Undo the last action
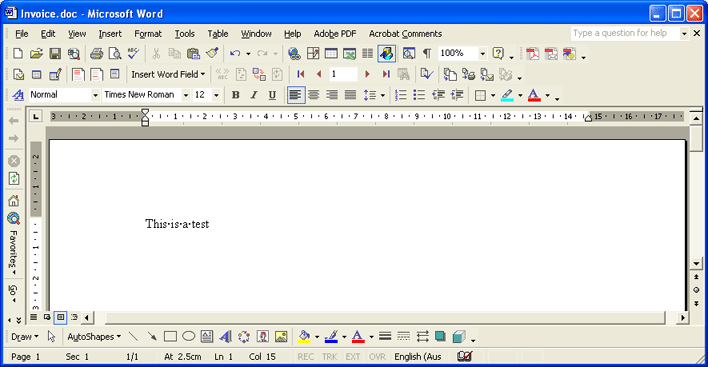Screen dimensions: 708x367 point(235,54)
